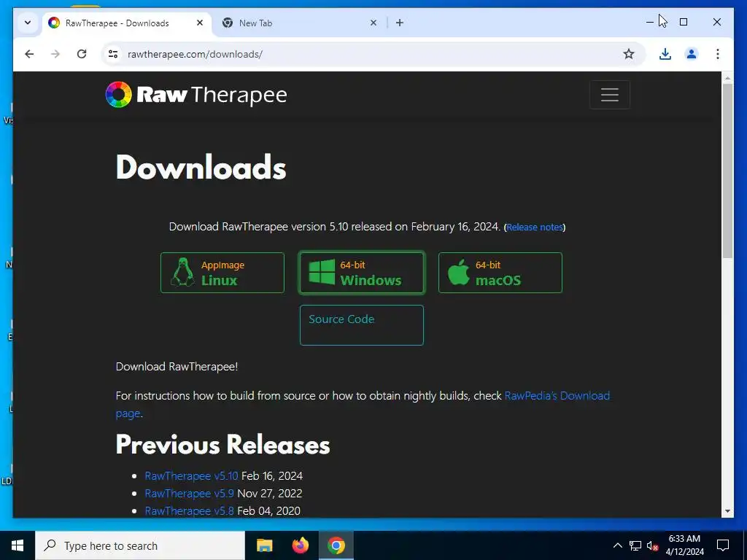Image resolution: width=747 pixels, height=560 pixels.
Task: Show hidden system tray icons
Action: pos(617,545)
